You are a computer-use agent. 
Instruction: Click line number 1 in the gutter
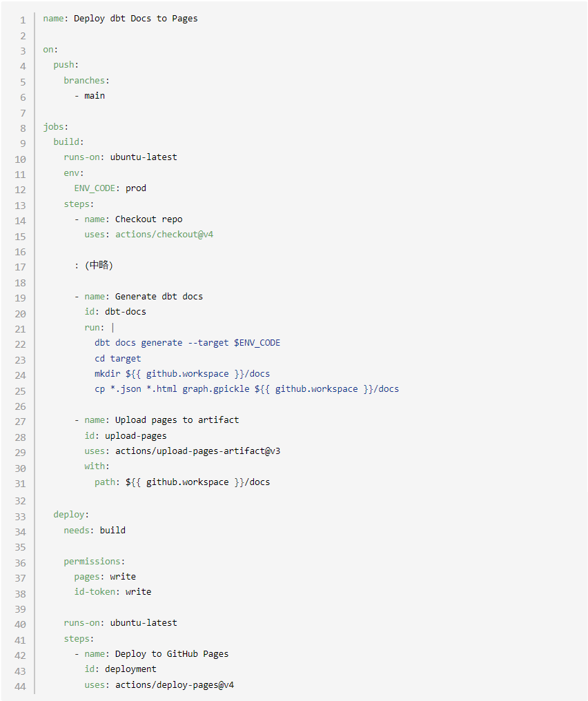coord(23,19)
